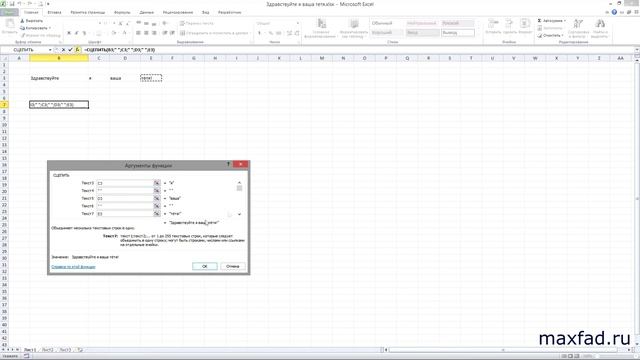Open the help link for this function
Image resolution: width=640 pixels, height=360 pixels.
73,267
